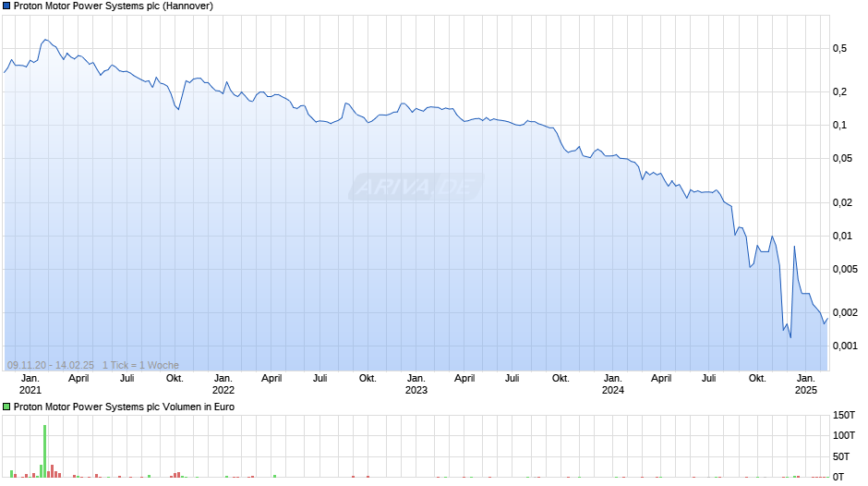Screen dimensions: 868x486
Task: Click the '1 Tick = 1 Woche' label
Action: tap(140, 365)
